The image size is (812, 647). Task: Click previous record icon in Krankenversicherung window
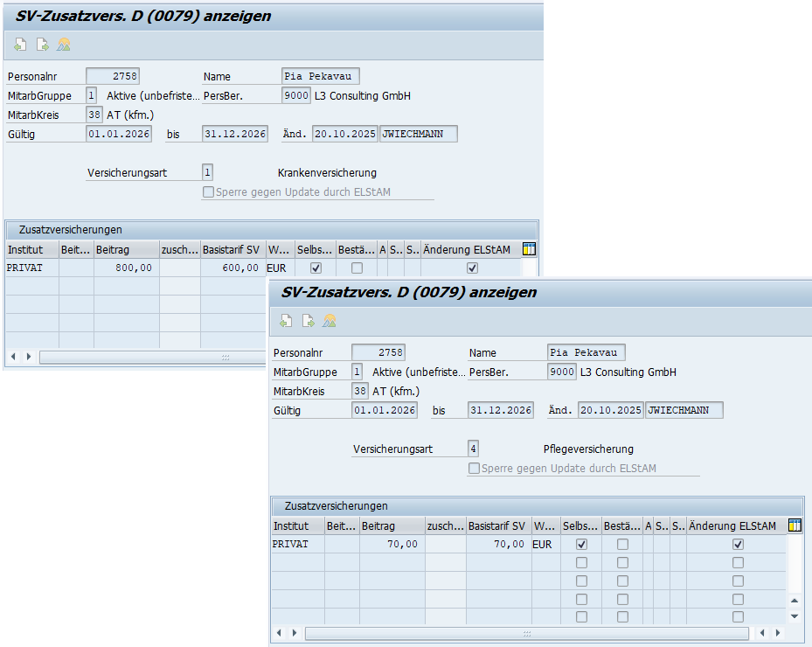20,45
